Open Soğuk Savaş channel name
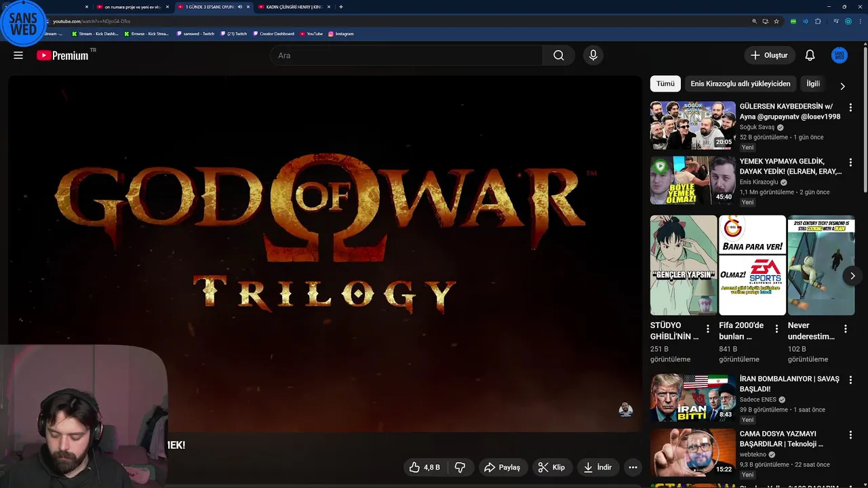This screenshot has height=488, width=868. [757, 127]
